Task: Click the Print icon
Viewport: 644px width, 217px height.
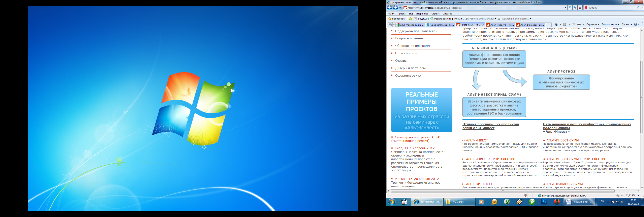Action: coord(579,25)
